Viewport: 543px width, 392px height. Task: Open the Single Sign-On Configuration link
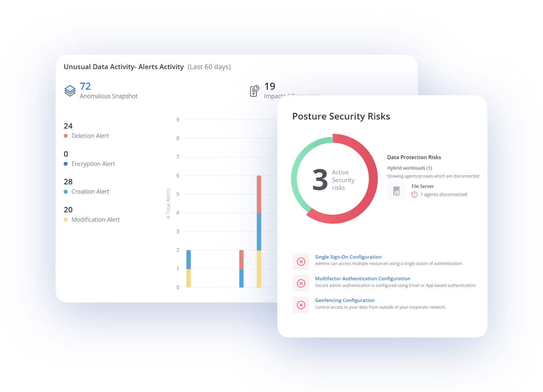click(x=348, y=257)
